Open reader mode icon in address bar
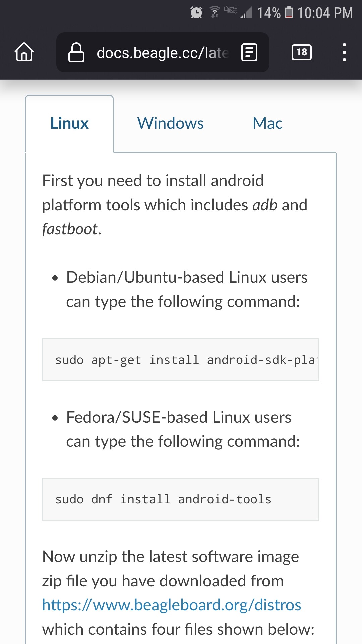This screenshot has height=644, width=362. click(249, 52)
